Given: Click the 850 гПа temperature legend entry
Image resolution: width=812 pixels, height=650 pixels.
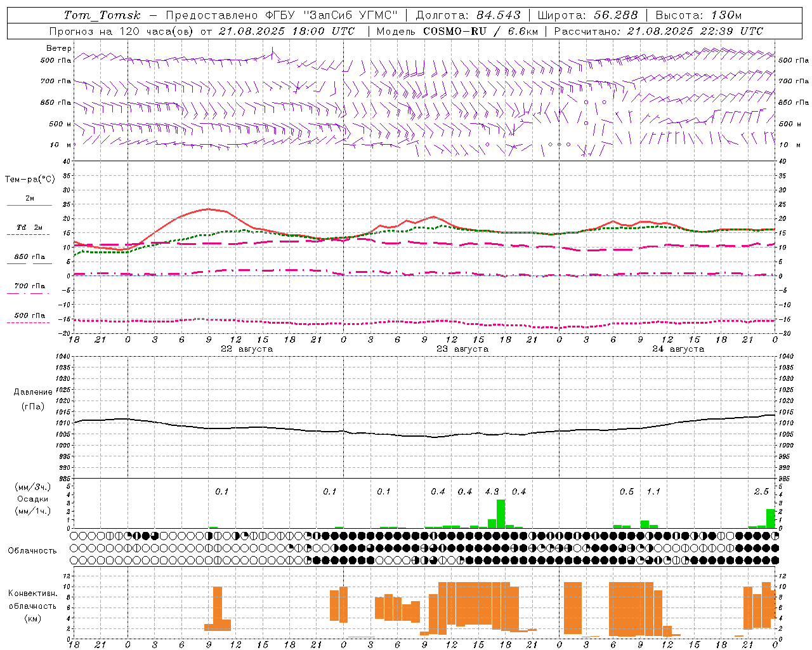Looking at the screenshot, I should pos(30,257).
